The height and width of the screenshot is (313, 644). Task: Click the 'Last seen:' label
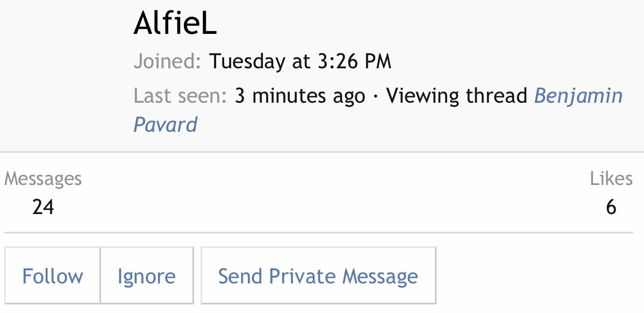[180, 96]
